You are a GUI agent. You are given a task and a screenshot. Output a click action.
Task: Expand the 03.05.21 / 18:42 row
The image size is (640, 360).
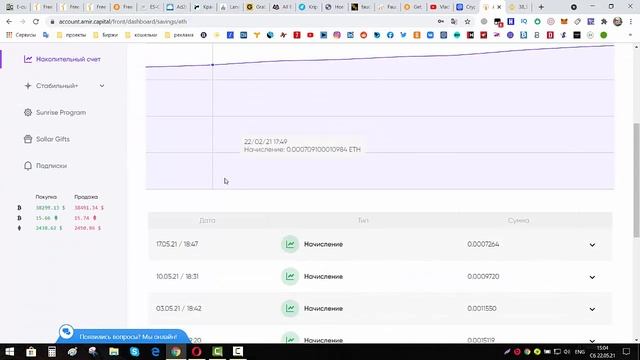coord(592,309)
